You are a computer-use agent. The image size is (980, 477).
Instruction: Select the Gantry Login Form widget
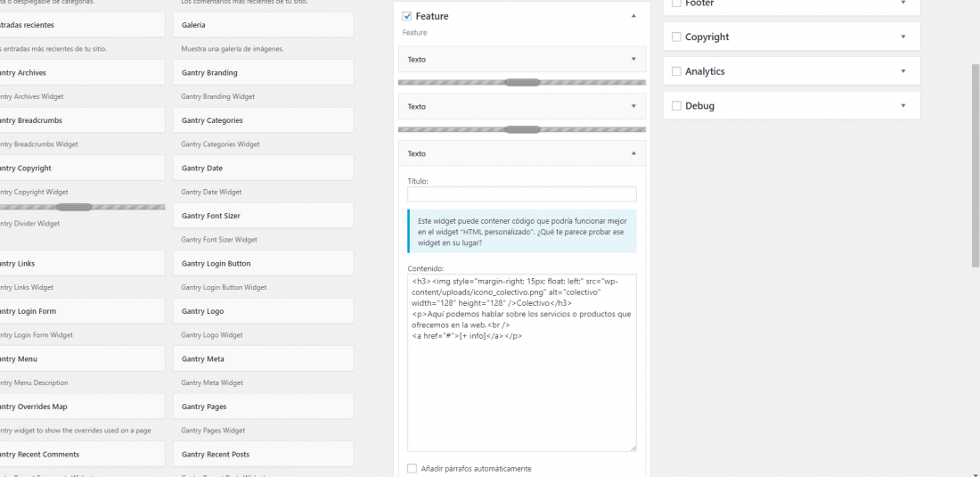click(83, 310)
